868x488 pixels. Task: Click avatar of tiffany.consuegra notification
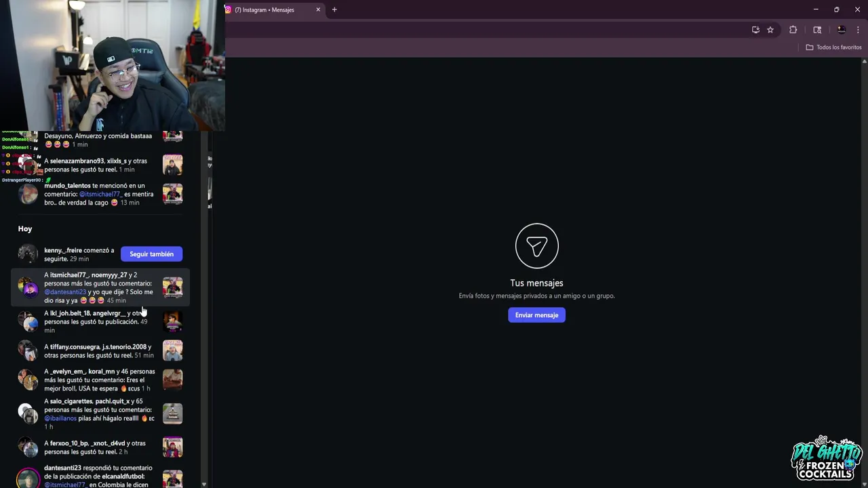[28, 350]
